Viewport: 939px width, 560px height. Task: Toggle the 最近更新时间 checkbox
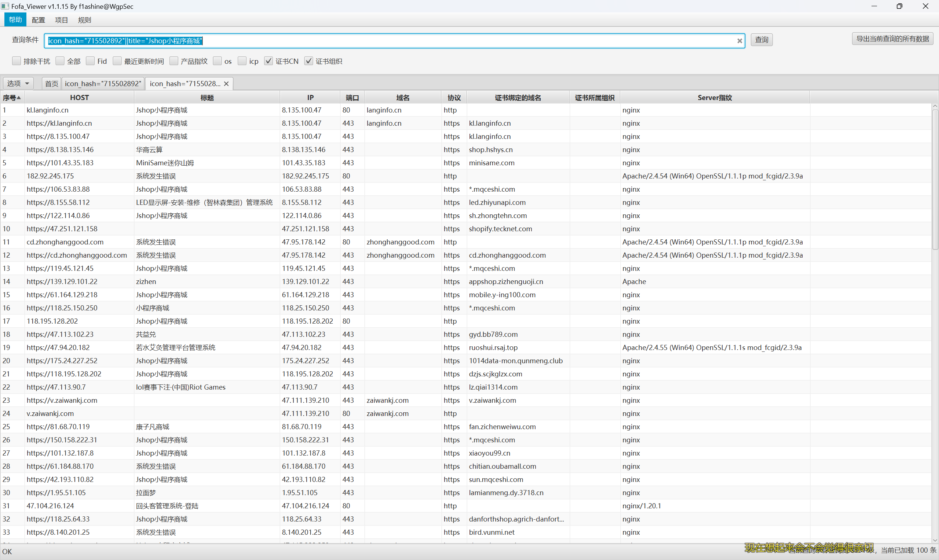(117, 61)
